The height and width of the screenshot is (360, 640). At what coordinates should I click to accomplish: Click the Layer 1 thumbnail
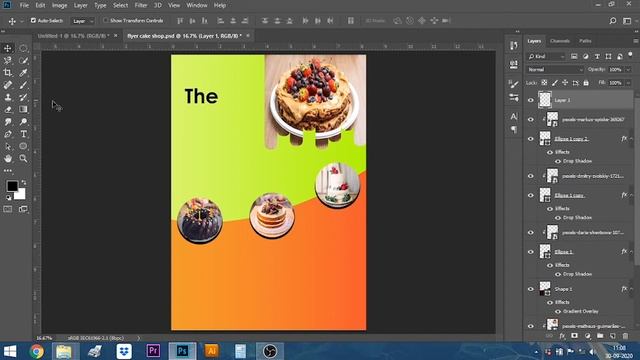click(545, 100)
